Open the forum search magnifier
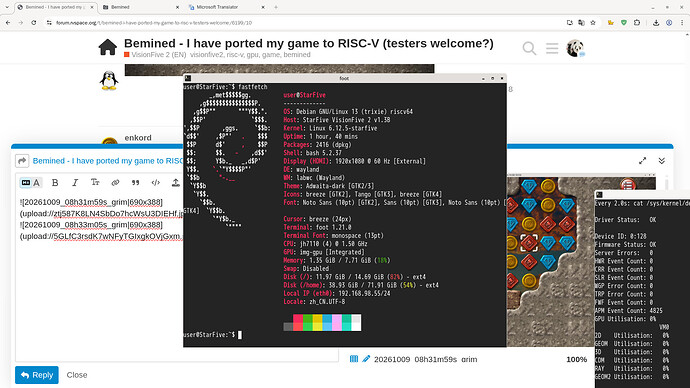The width and height of the screenshot is (690, 388). point(529,48)
